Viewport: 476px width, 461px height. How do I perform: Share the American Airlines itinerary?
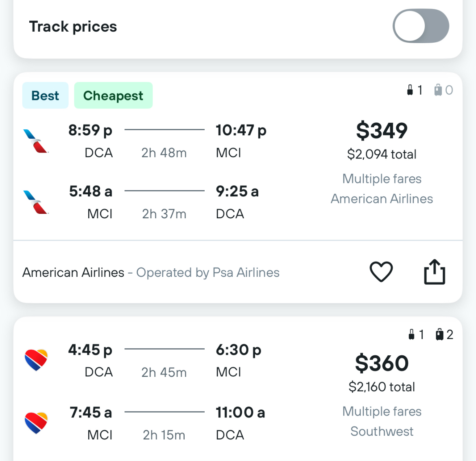(435, 272)
